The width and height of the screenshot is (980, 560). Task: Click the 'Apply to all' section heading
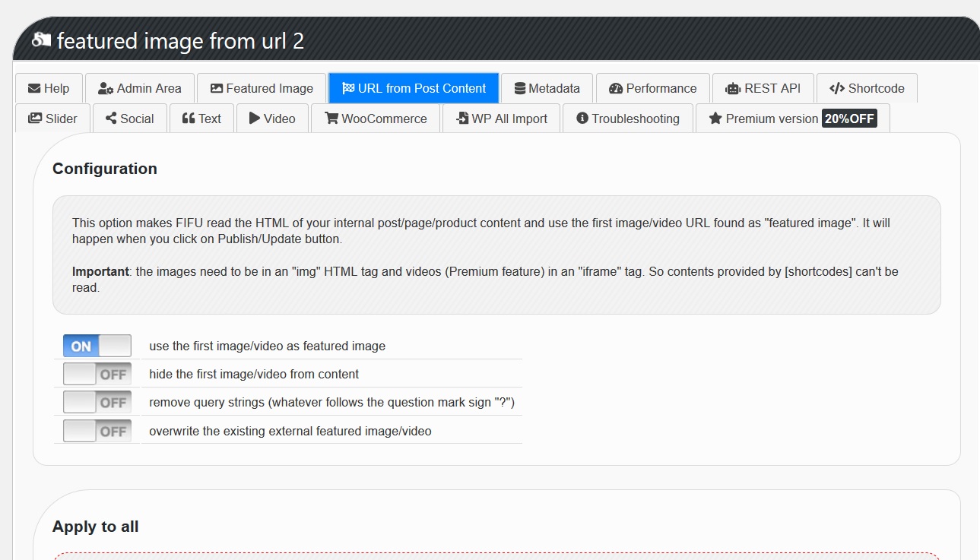pyautogui.click(x=96, y=527)
